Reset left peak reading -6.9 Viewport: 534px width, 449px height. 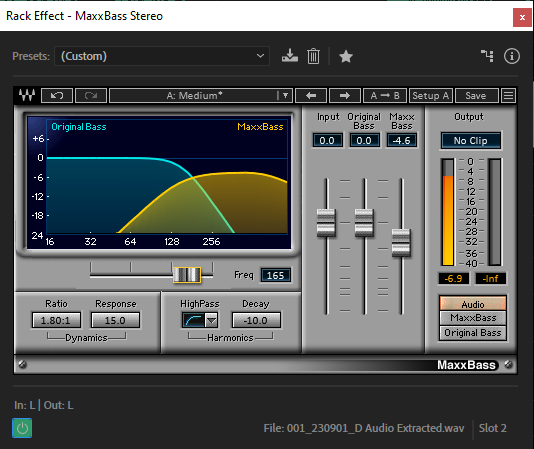[x=454, y=279]
